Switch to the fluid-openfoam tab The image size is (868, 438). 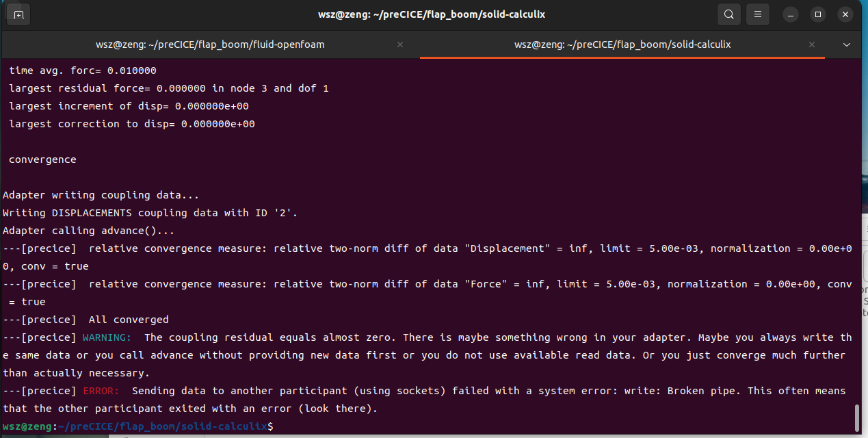tap(210, 44)
